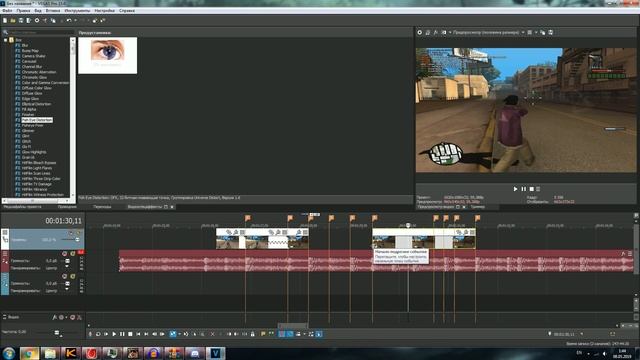The image size is (640, 360).
Task: Click the record microphone icon in timeline transport
Action: 90,334
